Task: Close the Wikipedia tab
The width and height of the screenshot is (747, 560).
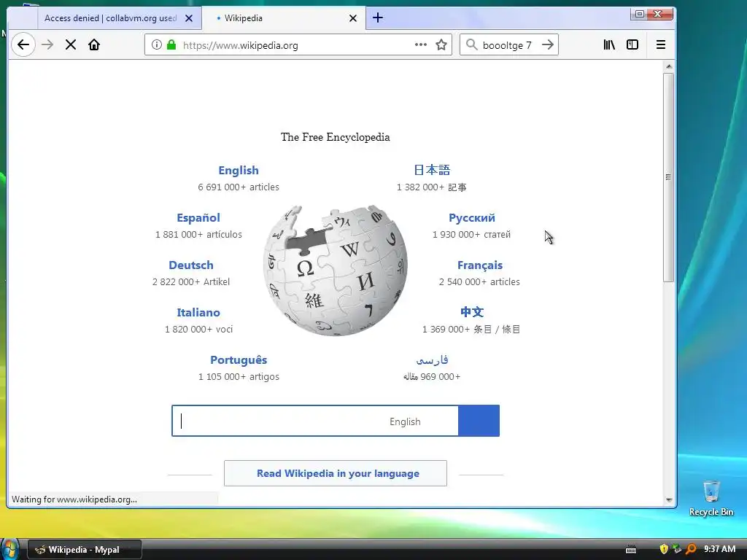Action: [x=353, y=18]
